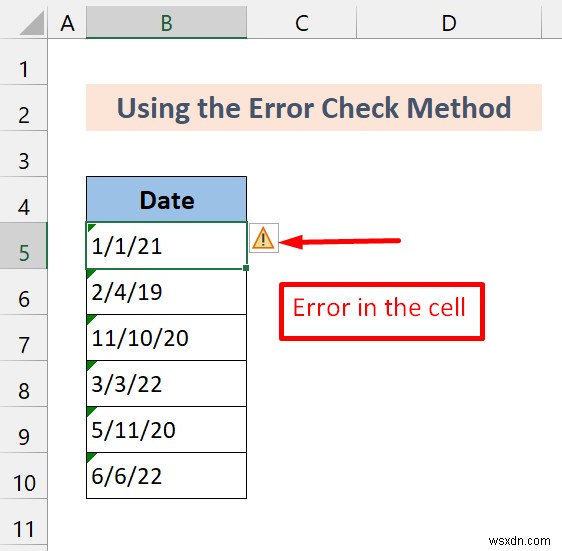This screenshot has width=562, height=551.
Task: Select cell containing 3/3/22
Action: (166, 384)
